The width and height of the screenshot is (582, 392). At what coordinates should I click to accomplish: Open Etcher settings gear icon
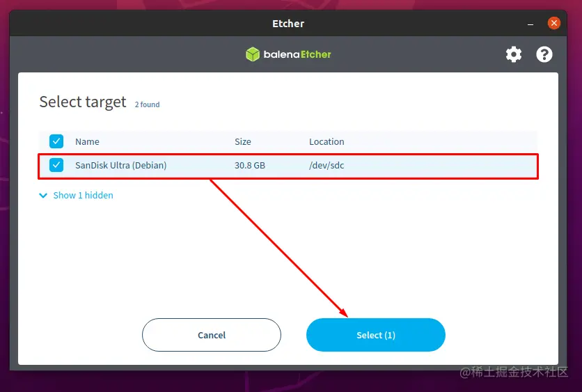click(x=514, y=54)
